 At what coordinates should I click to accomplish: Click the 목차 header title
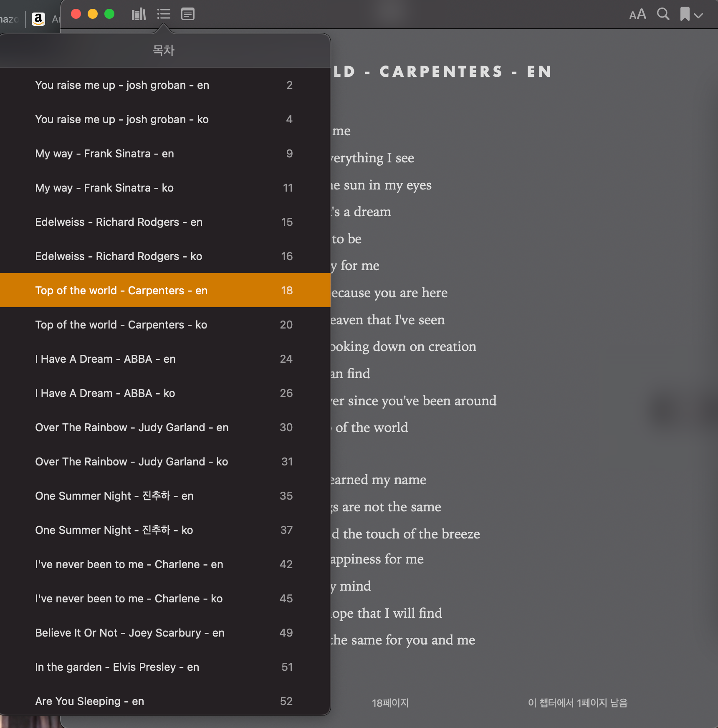point(163,51)
